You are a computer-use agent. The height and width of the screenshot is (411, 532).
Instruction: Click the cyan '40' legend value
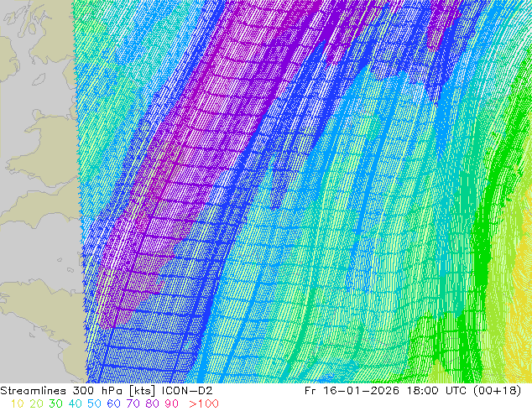(x=75, y=403)
